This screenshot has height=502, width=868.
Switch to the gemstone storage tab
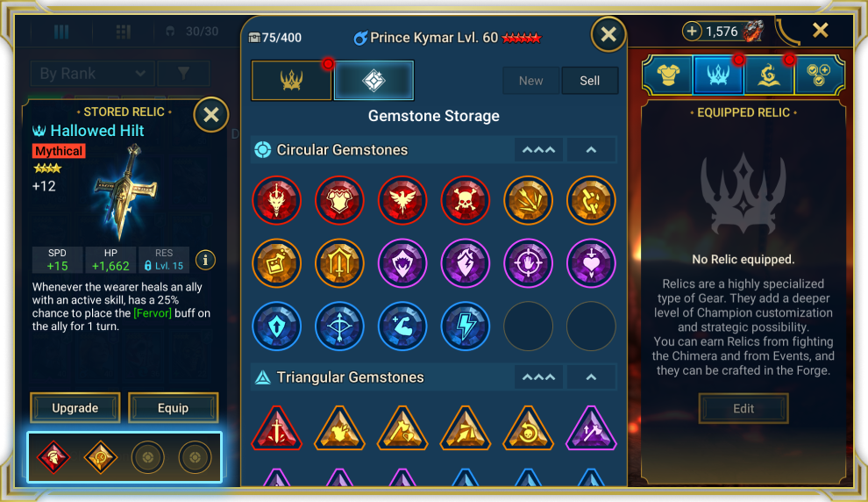click(374, 81)
